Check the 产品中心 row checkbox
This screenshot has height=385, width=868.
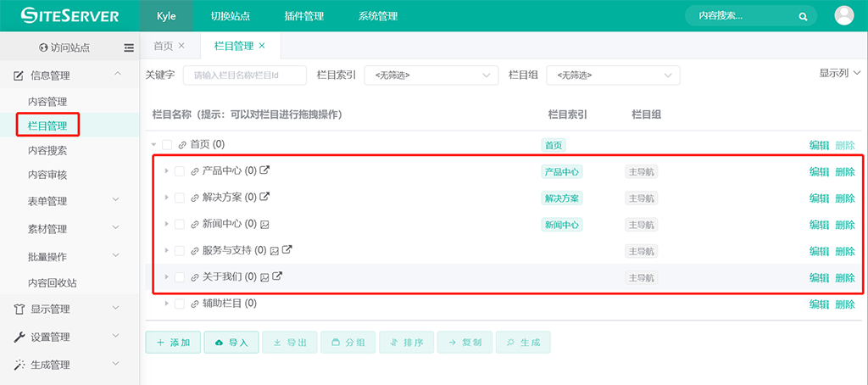(180, 171)
